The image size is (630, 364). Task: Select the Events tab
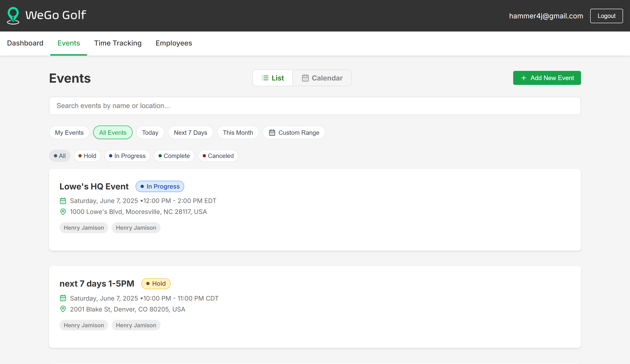[69, 43]
